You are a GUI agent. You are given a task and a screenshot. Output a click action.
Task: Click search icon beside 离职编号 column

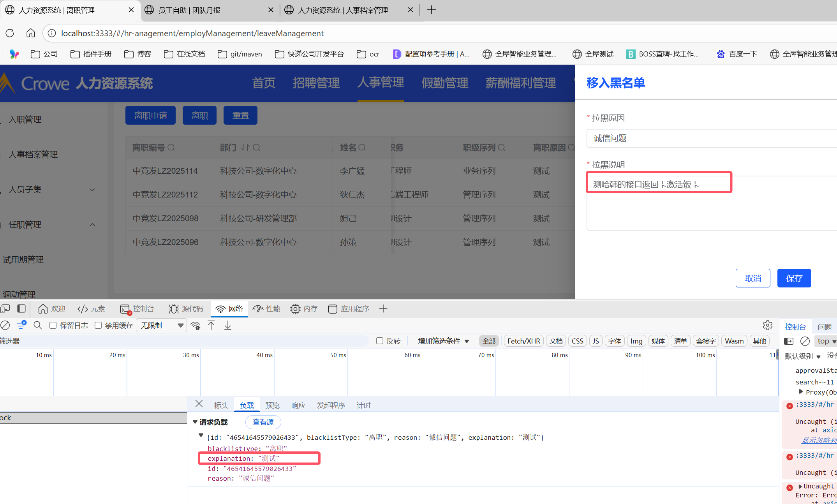pyautogui.click(x=171, y=148)
